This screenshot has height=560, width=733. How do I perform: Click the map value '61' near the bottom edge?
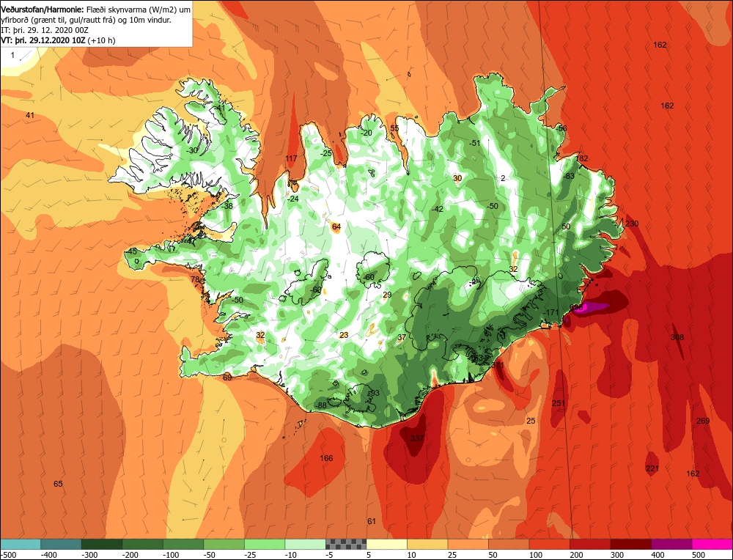372,521
